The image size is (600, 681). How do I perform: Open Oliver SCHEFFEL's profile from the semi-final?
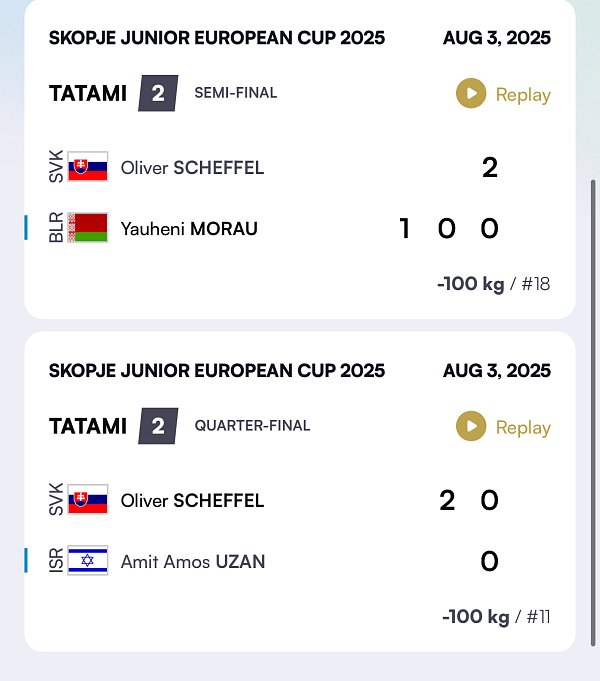pos(192,168)
